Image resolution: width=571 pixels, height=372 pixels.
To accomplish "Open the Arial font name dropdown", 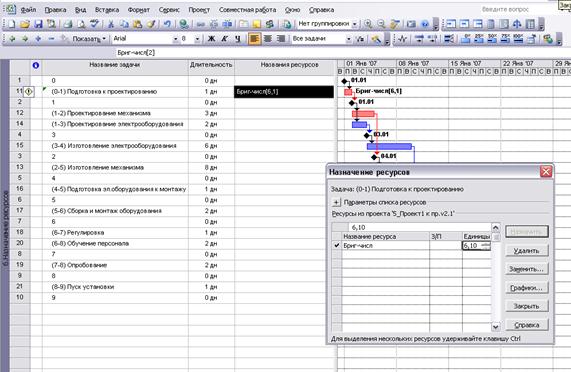I will pos(176,39).
